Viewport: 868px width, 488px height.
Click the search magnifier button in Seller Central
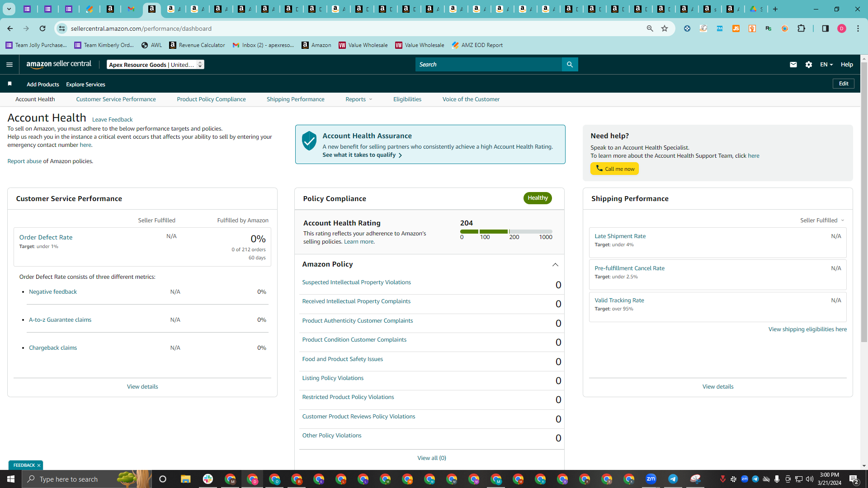click(x=570, y=65)
